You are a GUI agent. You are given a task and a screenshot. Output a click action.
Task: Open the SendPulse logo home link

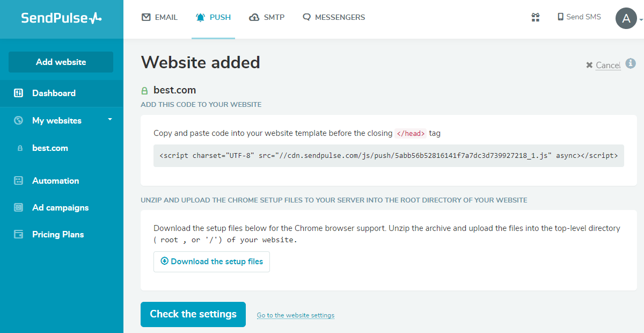click(x=61, y=18)
